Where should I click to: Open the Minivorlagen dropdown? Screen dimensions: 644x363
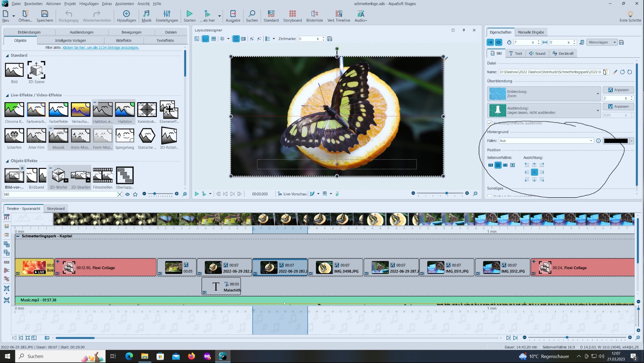[x=601, y=42]
